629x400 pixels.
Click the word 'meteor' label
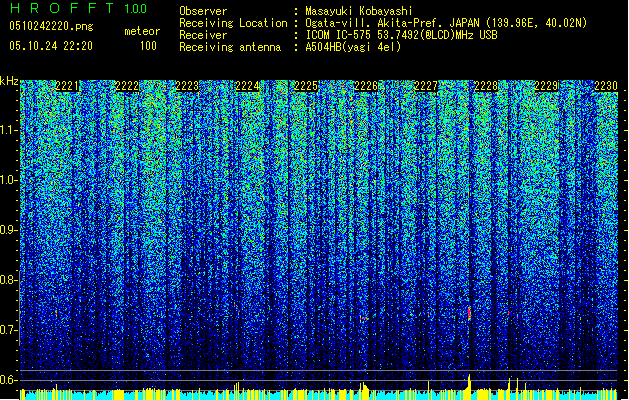142,31
